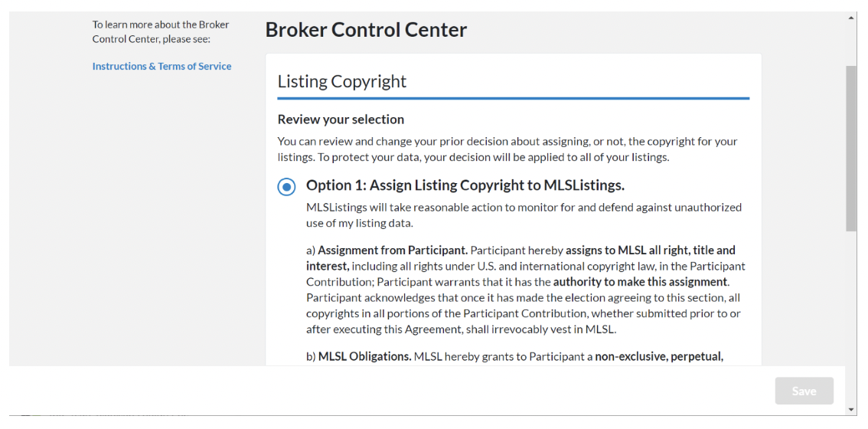Click the Listing Copyright section title
868x429 pixels.
342,81
